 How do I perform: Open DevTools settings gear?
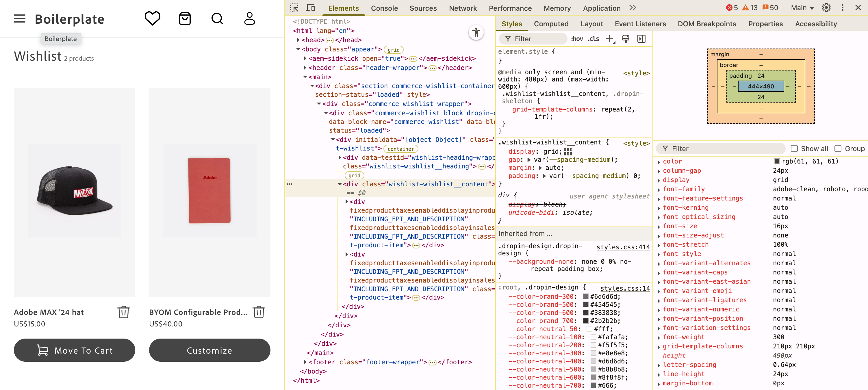click(826, 8)
